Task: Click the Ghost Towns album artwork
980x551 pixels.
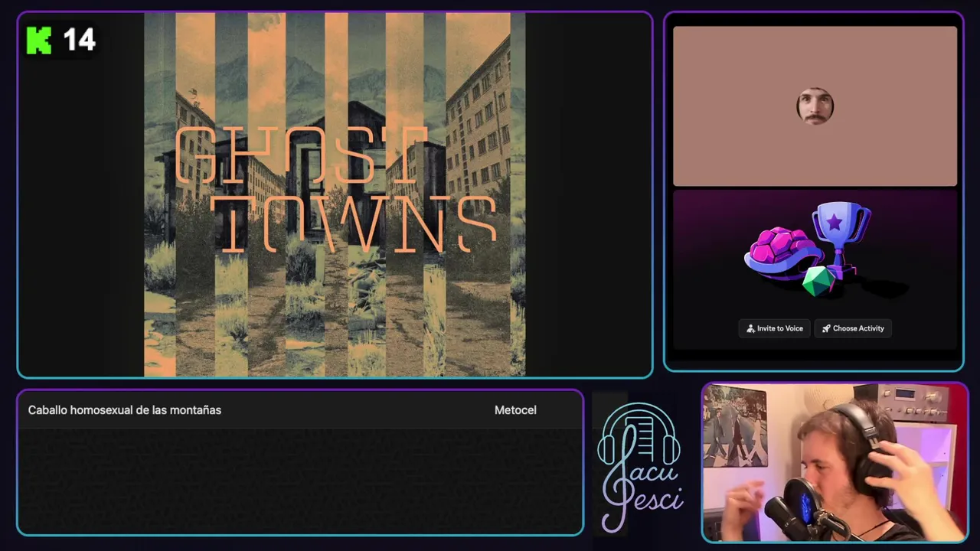Action: pyautogui.click(x=335, y=194)
